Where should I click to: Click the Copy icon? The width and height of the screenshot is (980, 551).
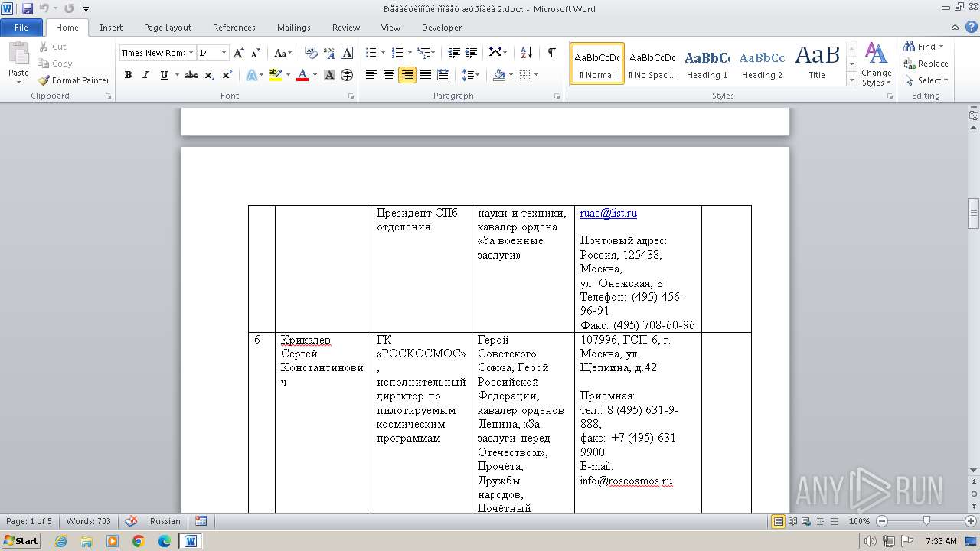[54, 64]
